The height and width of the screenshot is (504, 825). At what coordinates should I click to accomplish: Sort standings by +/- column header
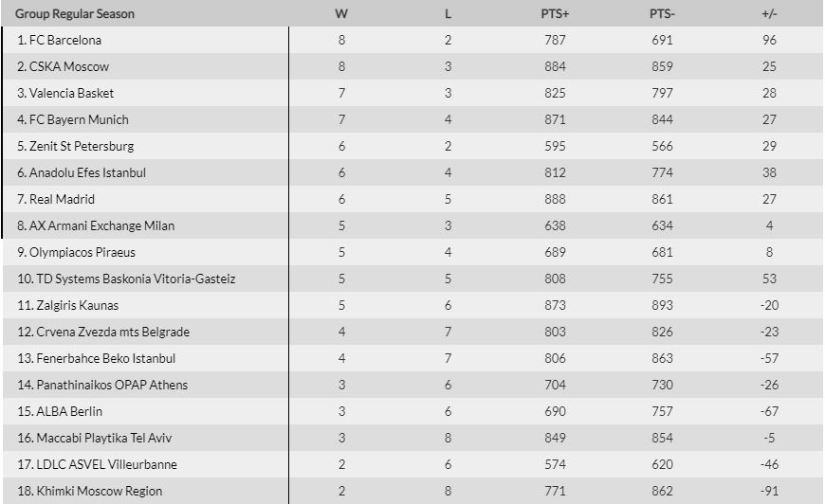coord(769,13)
